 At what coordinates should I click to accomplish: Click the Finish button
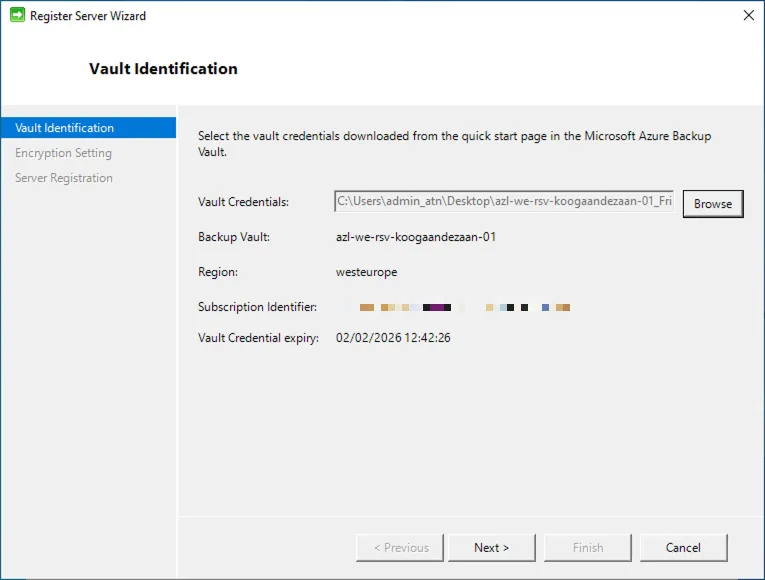[x=588, y=547]
